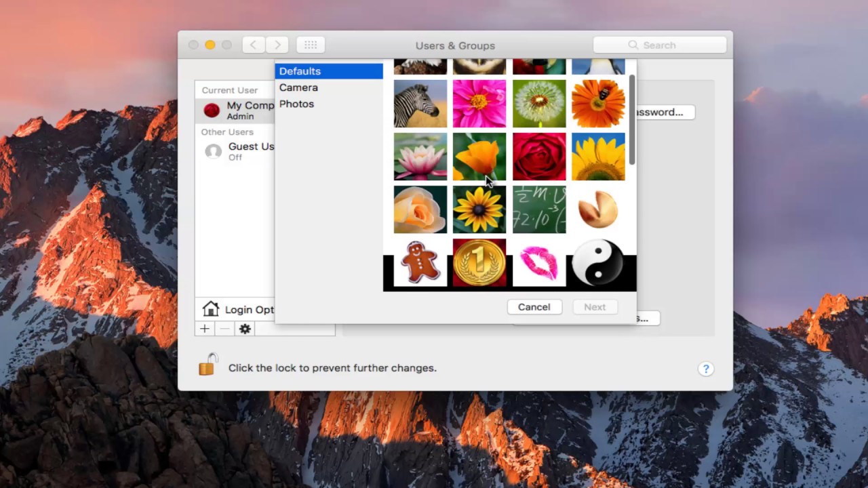Click inside the Search field
Viewport: 868px width, 488px height.
tap(659, 45)
